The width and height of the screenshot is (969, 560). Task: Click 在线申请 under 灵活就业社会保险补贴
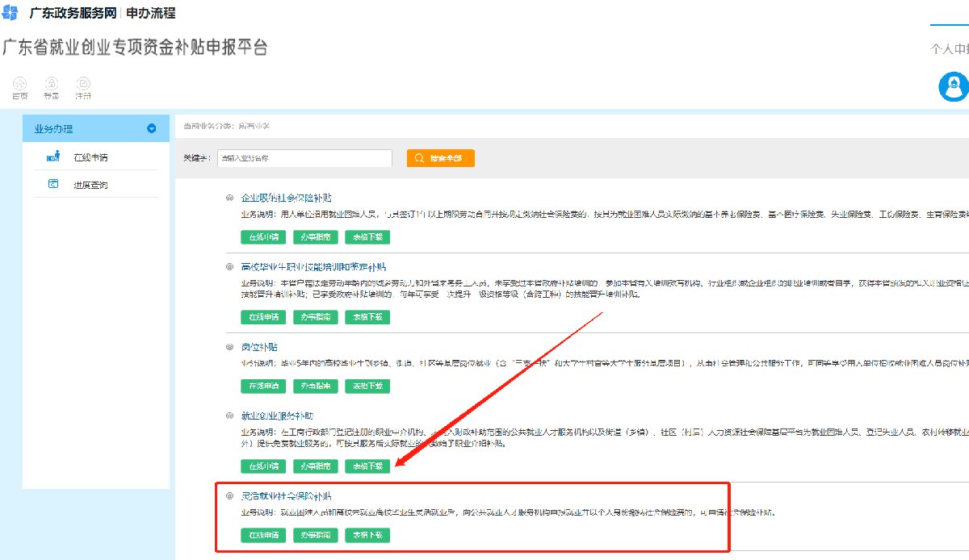point(263,535)
